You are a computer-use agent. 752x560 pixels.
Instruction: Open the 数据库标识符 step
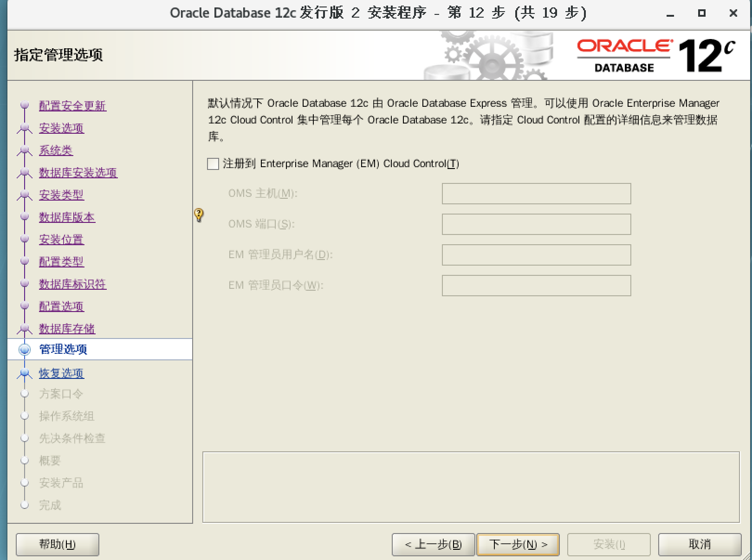pos(72,285)
